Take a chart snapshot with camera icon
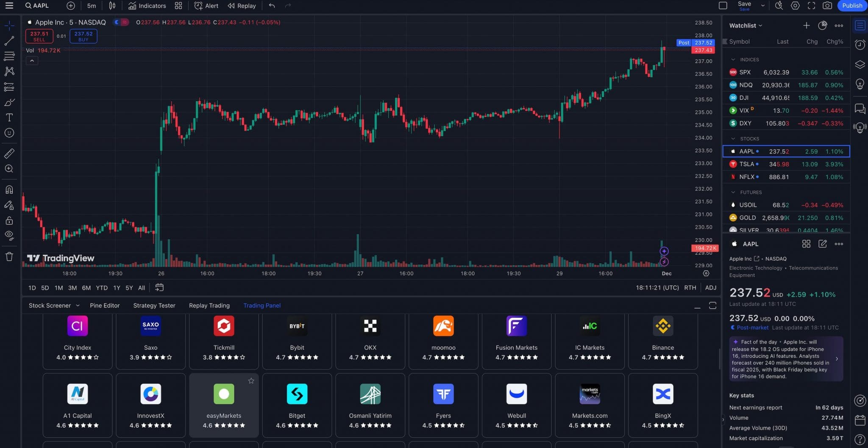The height and width of the screenshot is (448, 868). 827,6
